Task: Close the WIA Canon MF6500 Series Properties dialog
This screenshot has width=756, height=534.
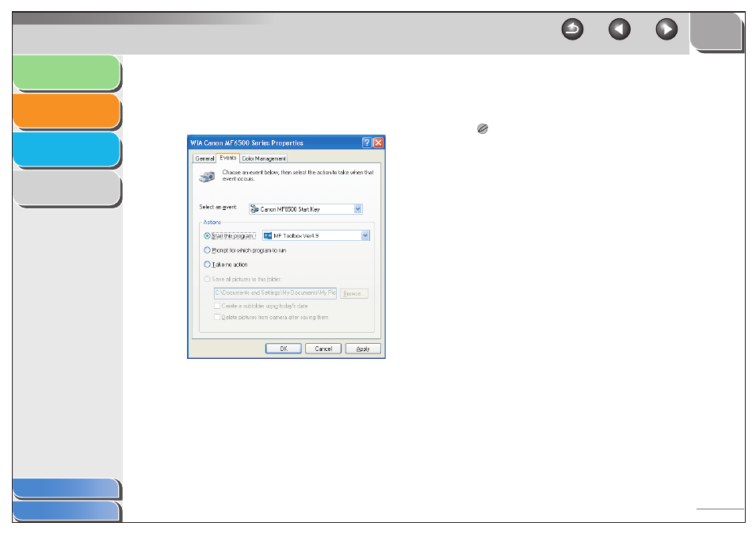Action: coord(379,143)
